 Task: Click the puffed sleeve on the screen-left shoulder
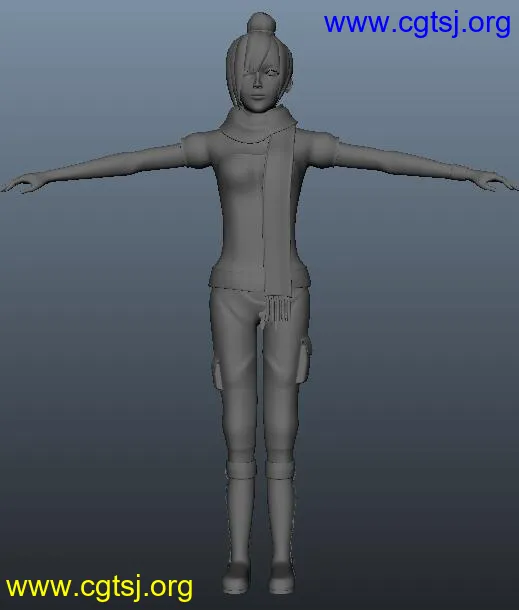click(x=197, y=150)
